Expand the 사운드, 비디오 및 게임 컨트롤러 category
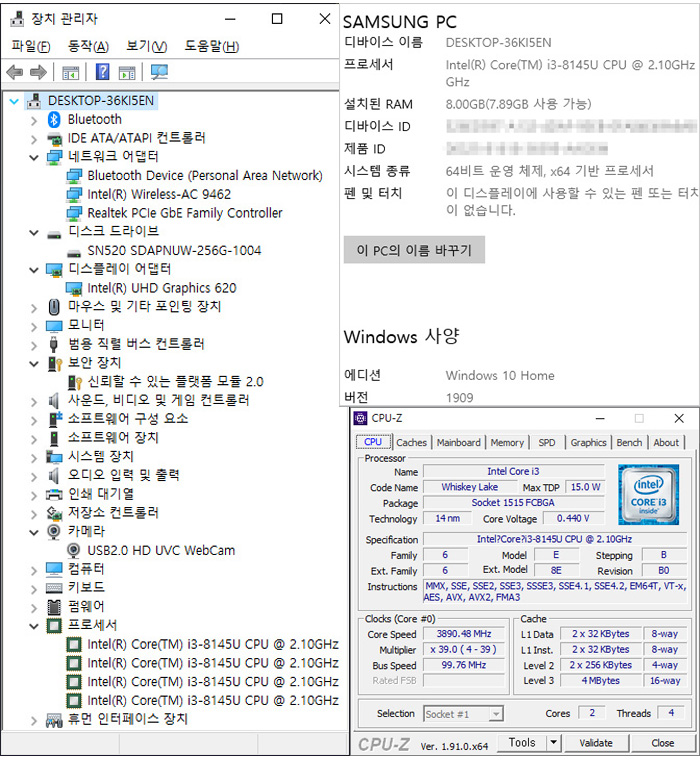Viewport: 700px width, 761px height. [33, 401]
